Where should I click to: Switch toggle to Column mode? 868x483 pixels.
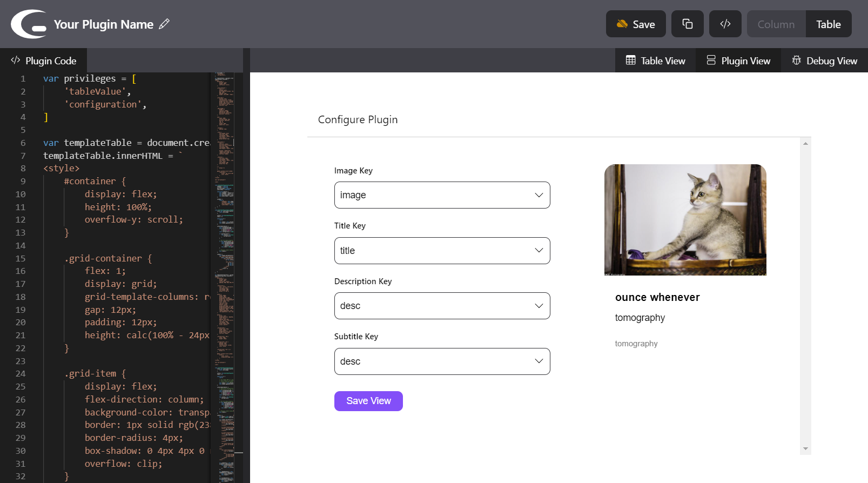point(776,24)
